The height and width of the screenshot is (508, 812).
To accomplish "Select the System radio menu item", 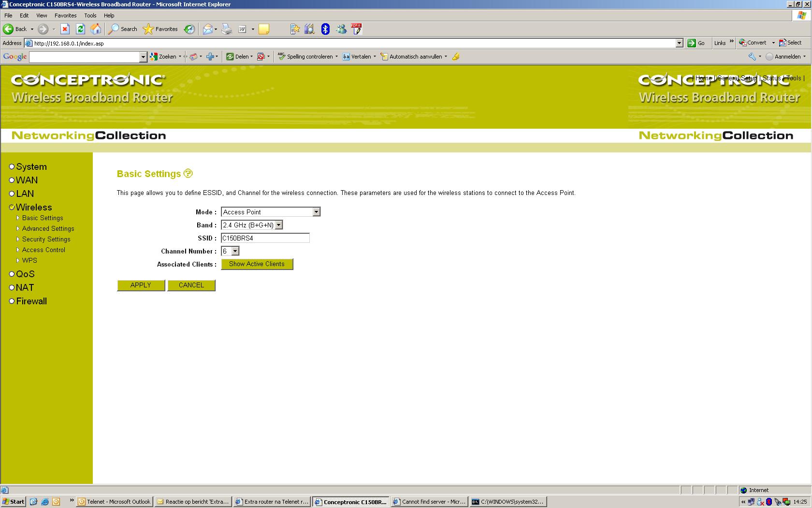I will [12, 166].
